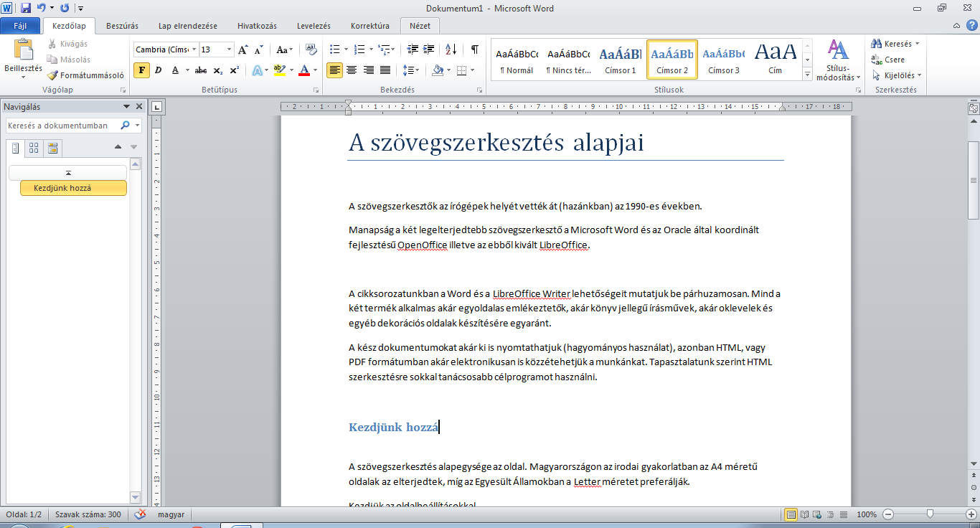980x528 pixels.
Task: Open the bullet list dropdown arrow
Action: (346, 49)
